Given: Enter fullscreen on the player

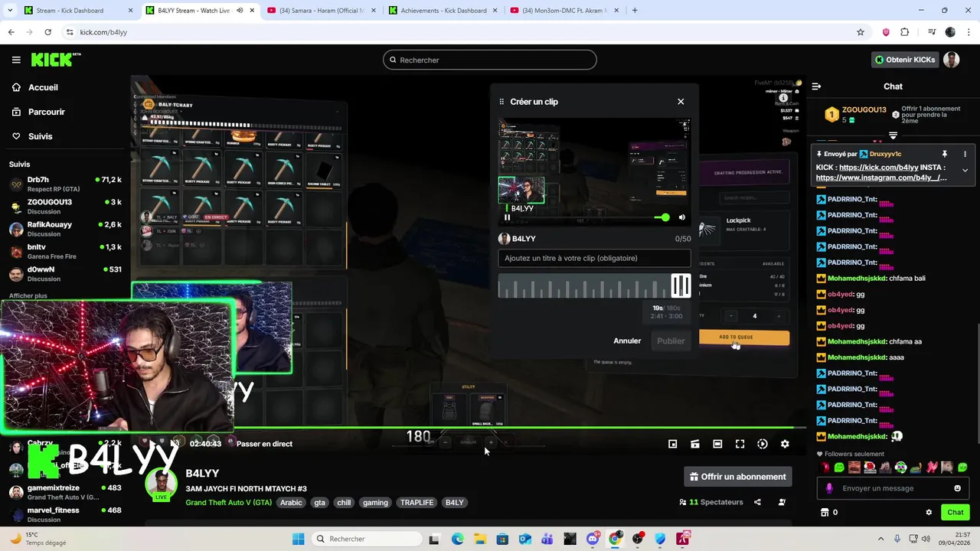Looking at the screenshot, I should point(740,444).
